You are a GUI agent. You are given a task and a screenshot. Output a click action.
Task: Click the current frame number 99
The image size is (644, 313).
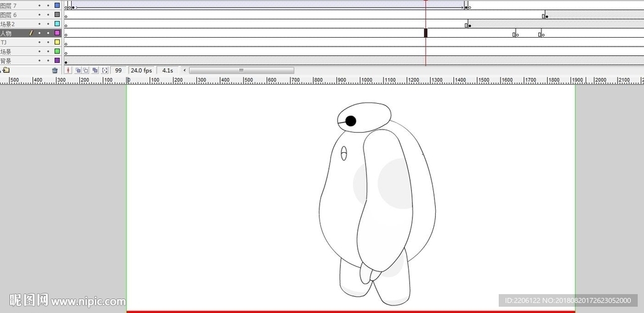[118, 70]
